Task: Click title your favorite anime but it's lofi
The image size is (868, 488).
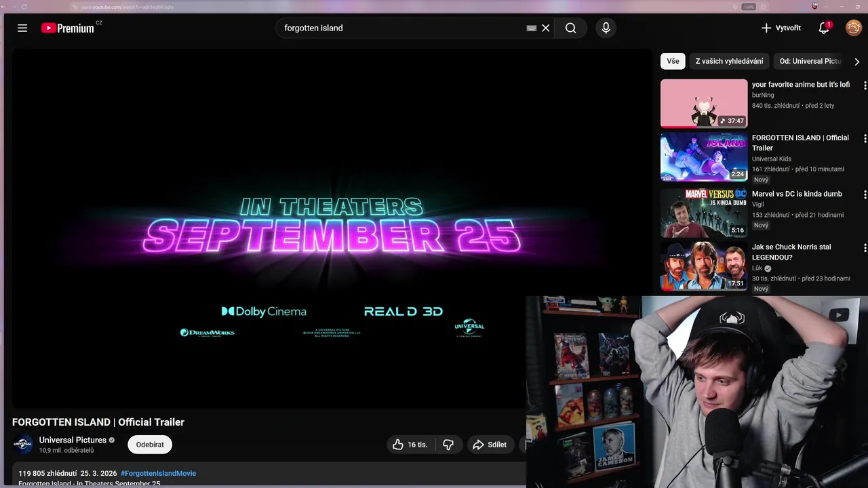Action: [x=800, y=85]
